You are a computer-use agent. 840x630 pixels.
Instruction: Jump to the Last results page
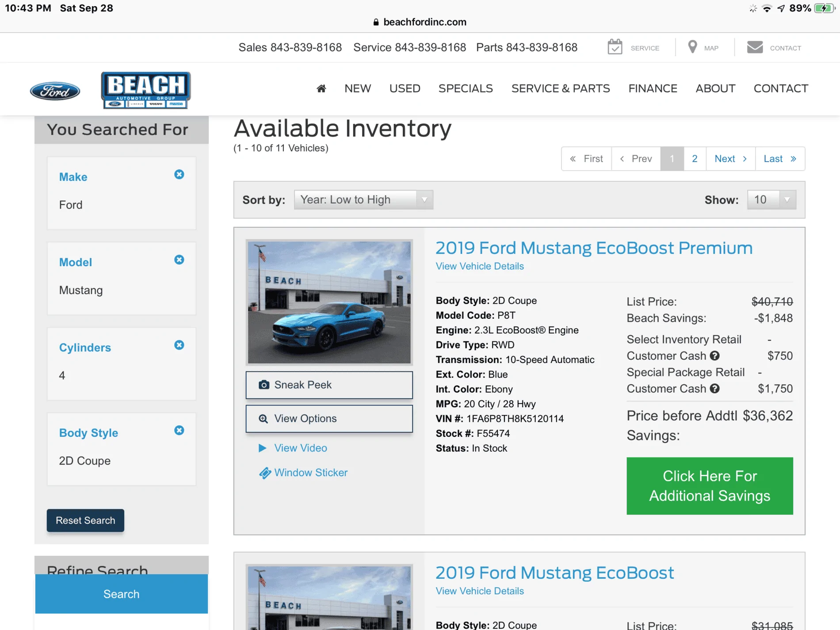coord(780,159)
